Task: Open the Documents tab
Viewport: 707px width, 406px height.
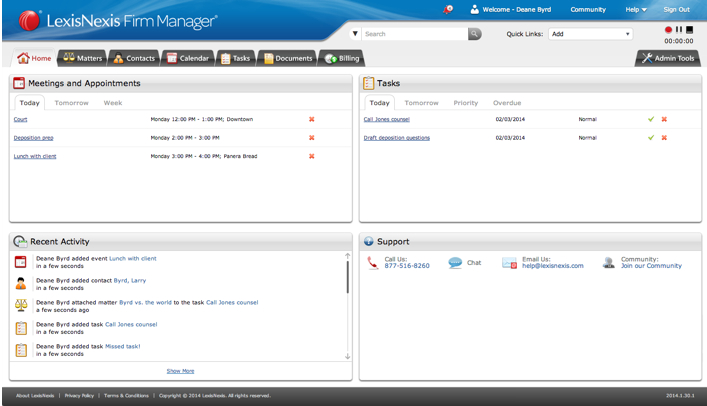Action: pyautogui.click(x=288, y=58)
